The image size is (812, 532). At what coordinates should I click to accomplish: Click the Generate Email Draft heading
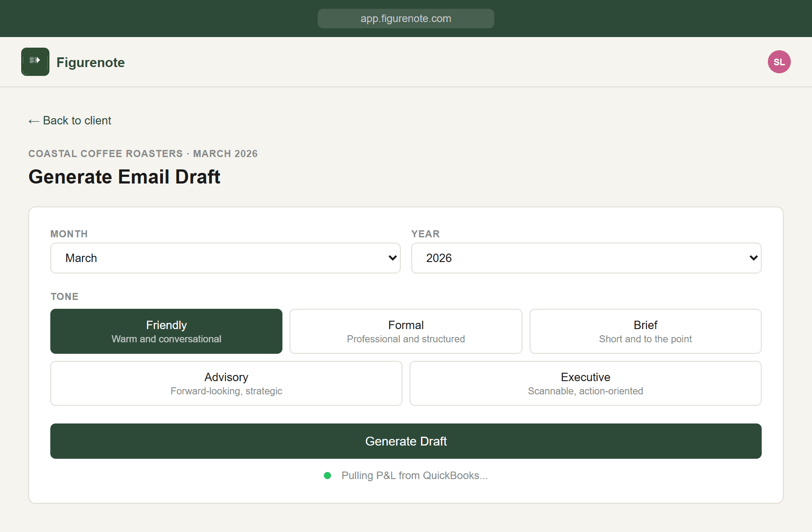click(x=124, y=177)
